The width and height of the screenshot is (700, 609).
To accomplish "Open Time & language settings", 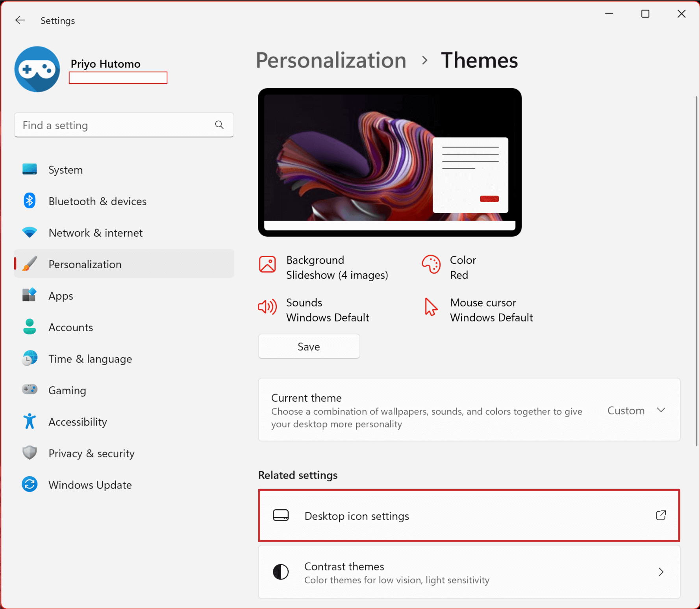I will (124, 359).
